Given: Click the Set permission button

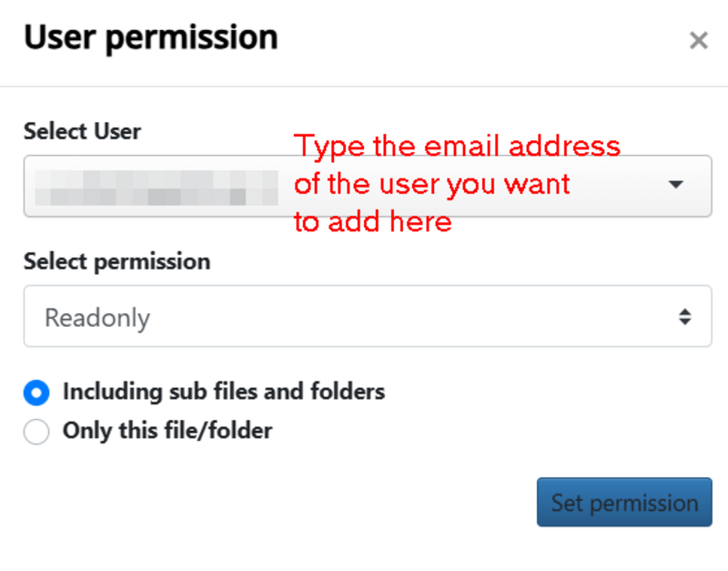Looking at the screenshot, I should coord(624,502).
